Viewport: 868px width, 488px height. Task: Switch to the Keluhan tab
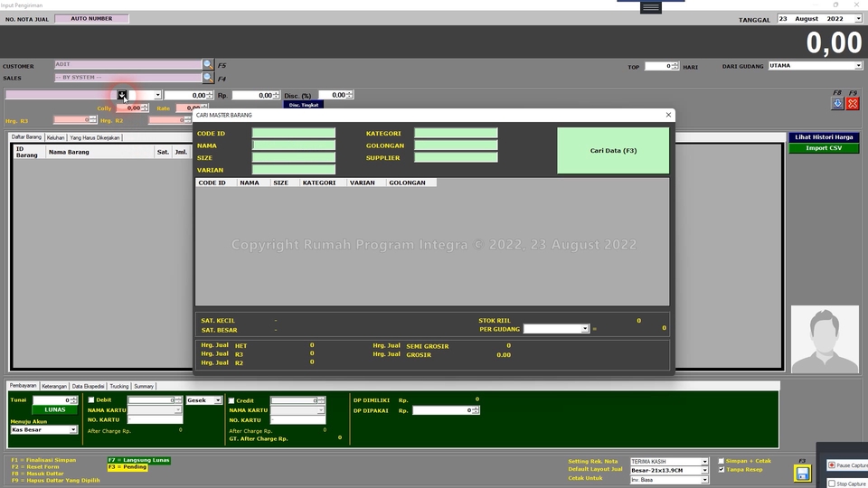[55, 137]
